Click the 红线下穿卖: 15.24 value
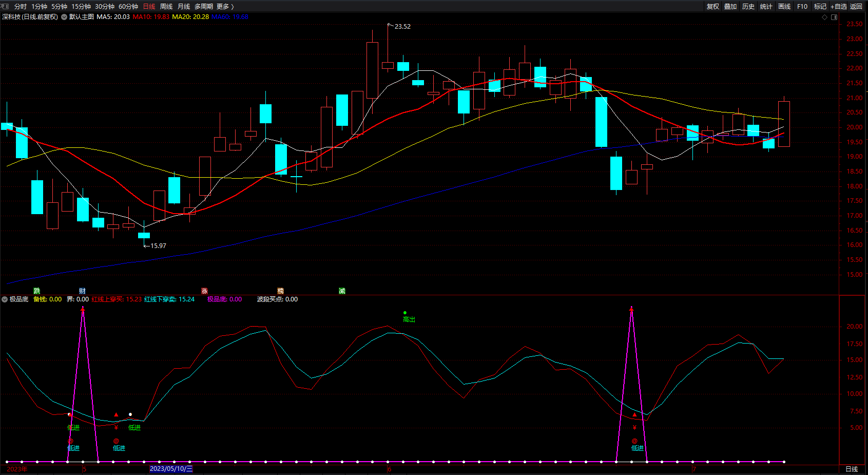Viewport: 868px width, 475px height. pyautogui.click(x=169, y=299)
